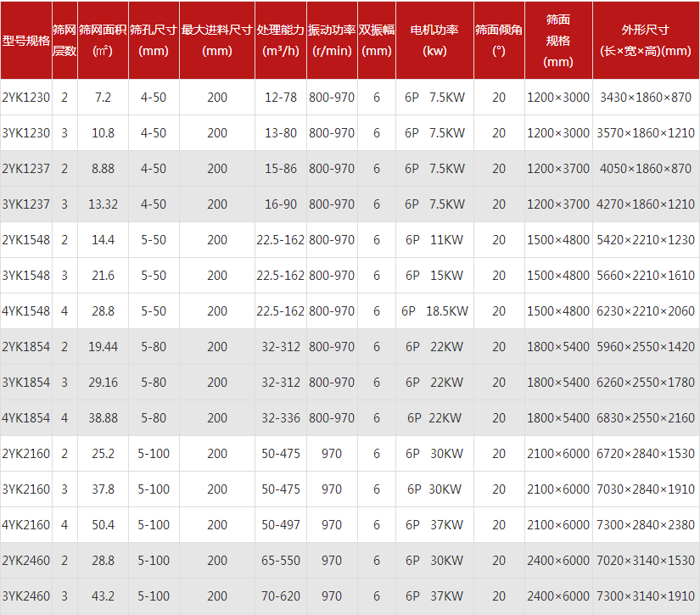Select the 6P 18.5KW motor power cell
Image resolution: width=700 pixels, height=615 pixels.
click(434, 311)
